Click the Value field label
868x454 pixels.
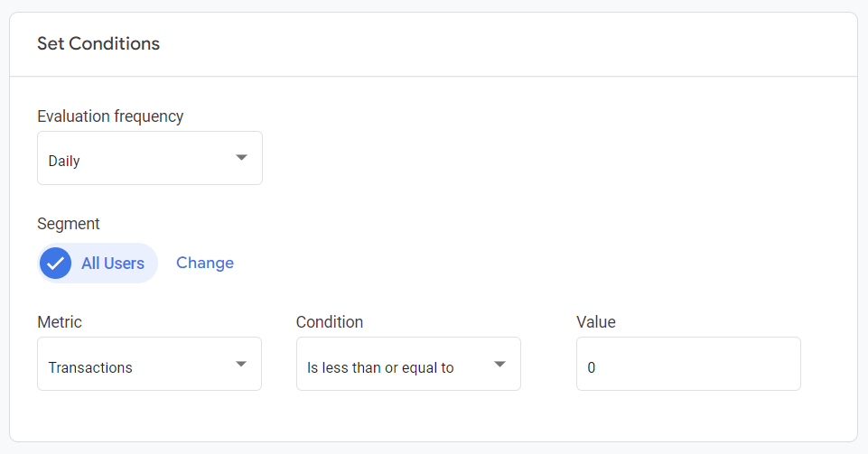tap(596, 322)
